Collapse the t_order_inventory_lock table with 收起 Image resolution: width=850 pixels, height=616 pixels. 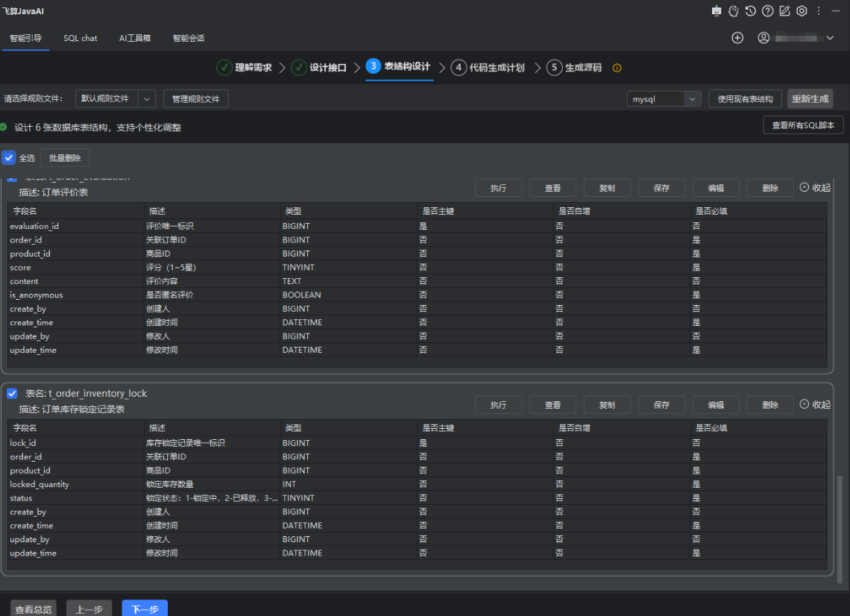click(814, 404)
